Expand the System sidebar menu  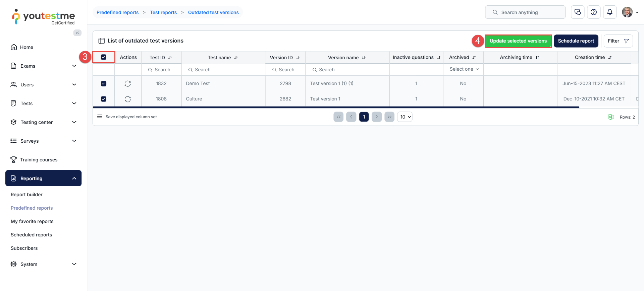pos(44,264)
